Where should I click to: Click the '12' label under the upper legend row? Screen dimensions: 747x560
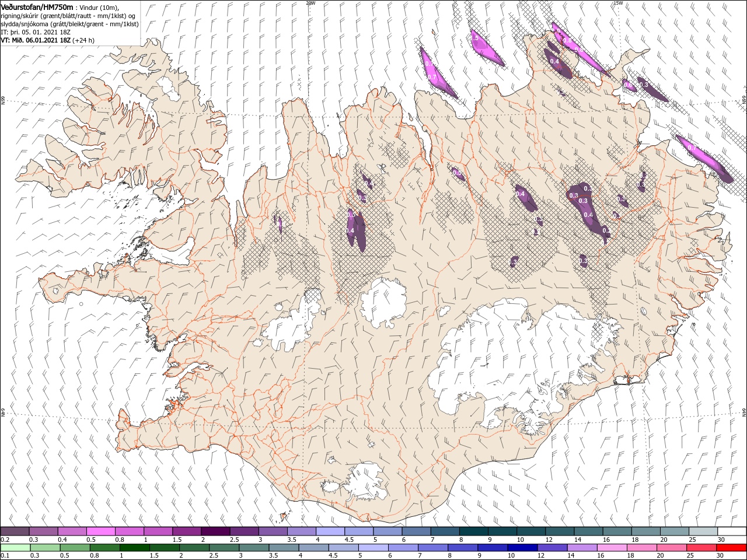(x=548, y=540)
